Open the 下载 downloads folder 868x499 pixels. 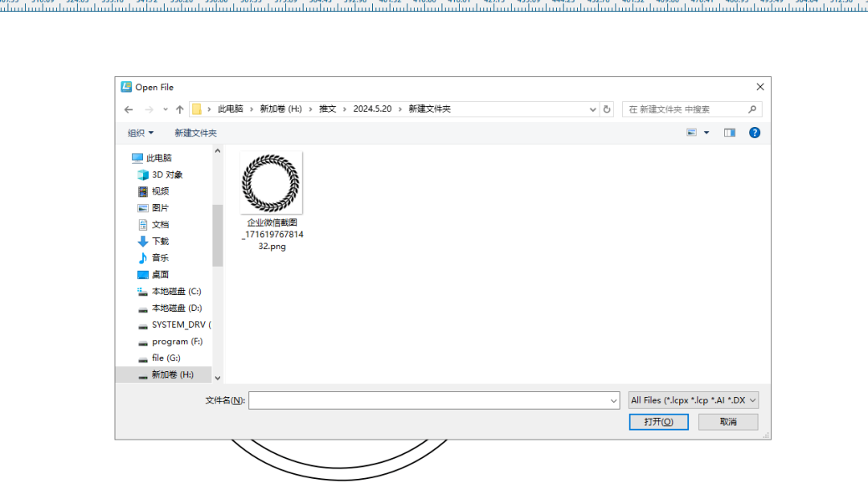pos(160,241)
